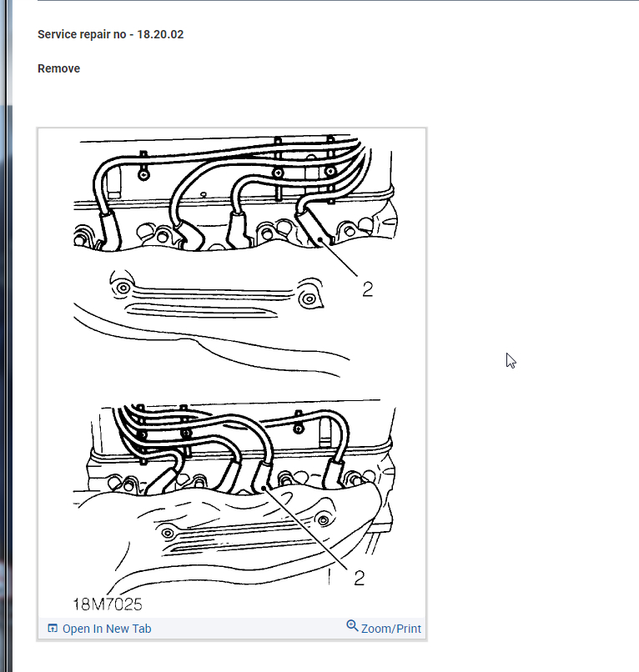Click the spark plug lead diagram image
The width and height of the screenshot is (639, 672).
232,373
